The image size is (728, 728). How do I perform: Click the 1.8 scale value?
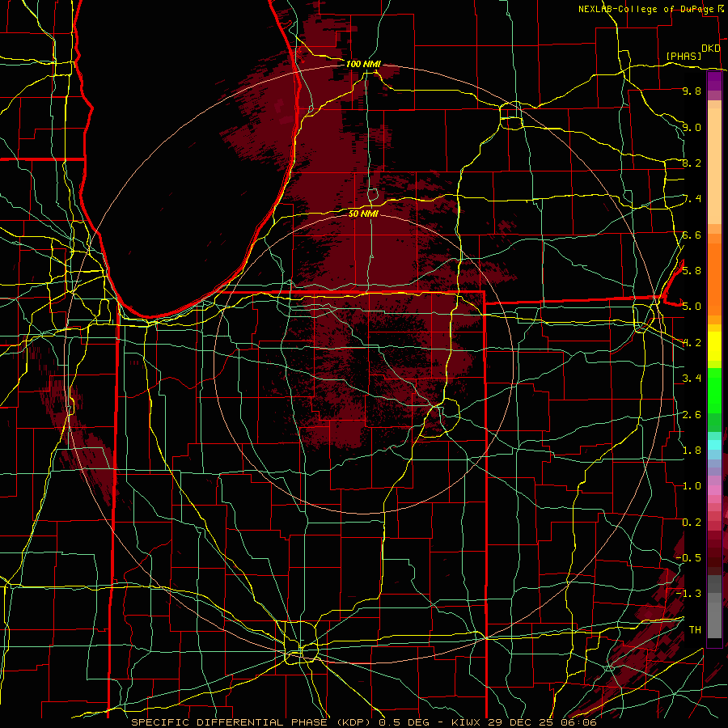pyautogui.click(x=692, y=450)
